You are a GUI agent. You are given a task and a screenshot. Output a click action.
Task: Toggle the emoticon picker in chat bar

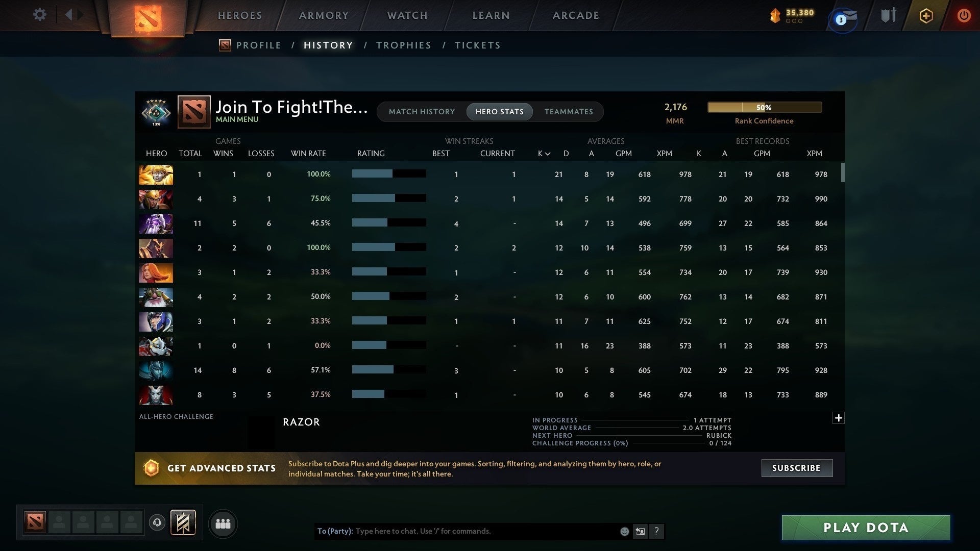point(625,531)
